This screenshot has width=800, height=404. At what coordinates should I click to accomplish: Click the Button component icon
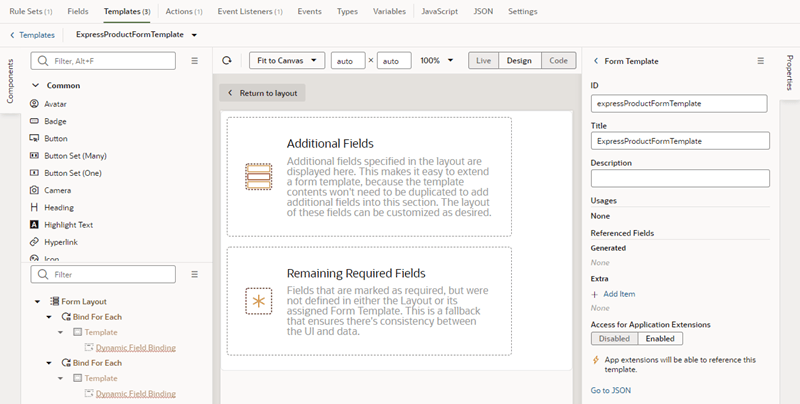pos(34,138)
